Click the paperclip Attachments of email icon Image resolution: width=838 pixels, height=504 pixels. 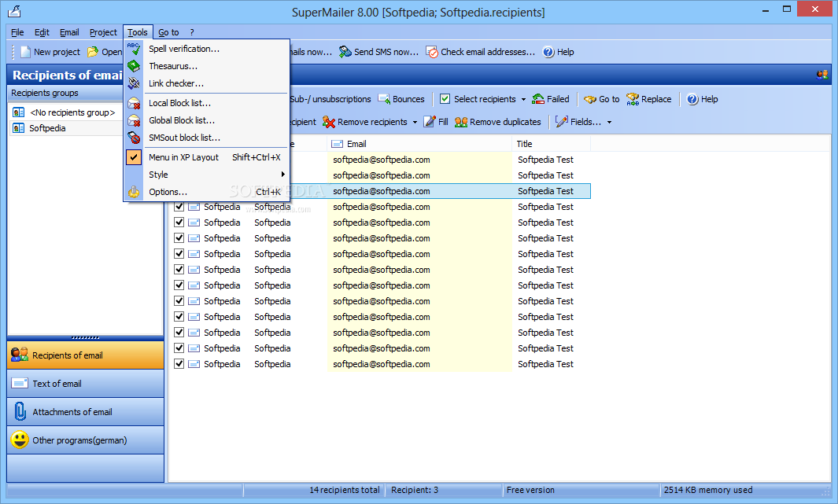20,412
